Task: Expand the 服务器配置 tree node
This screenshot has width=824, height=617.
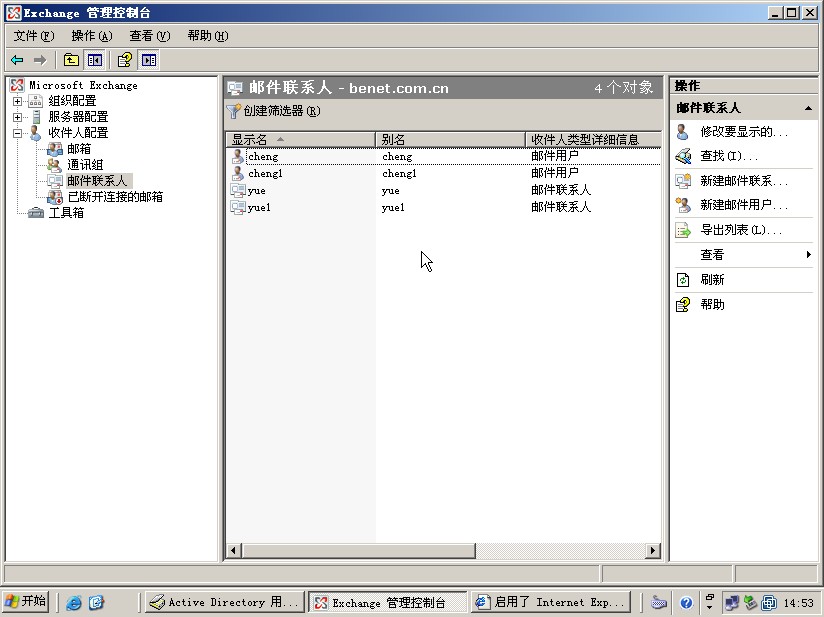Action: [17, 117]
